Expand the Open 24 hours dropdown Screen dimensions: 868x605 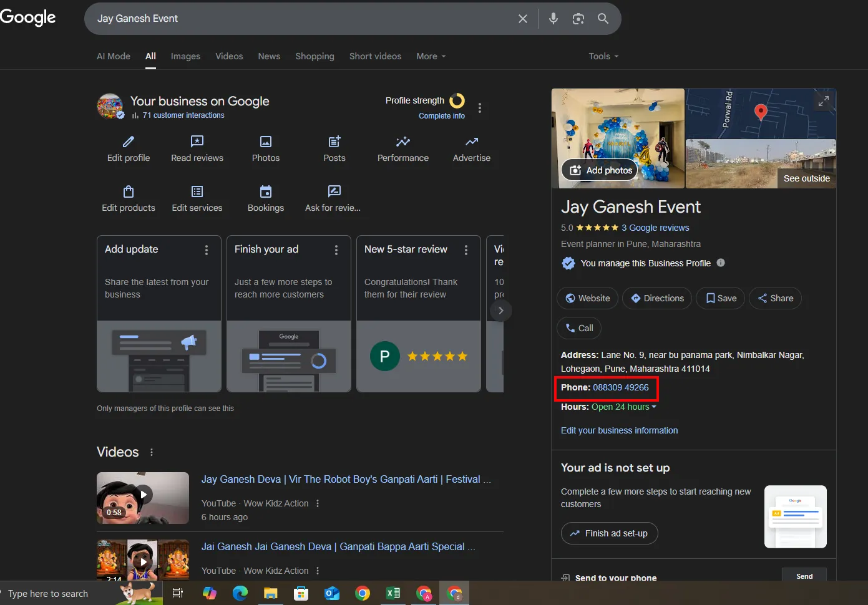tap(624, 407)
